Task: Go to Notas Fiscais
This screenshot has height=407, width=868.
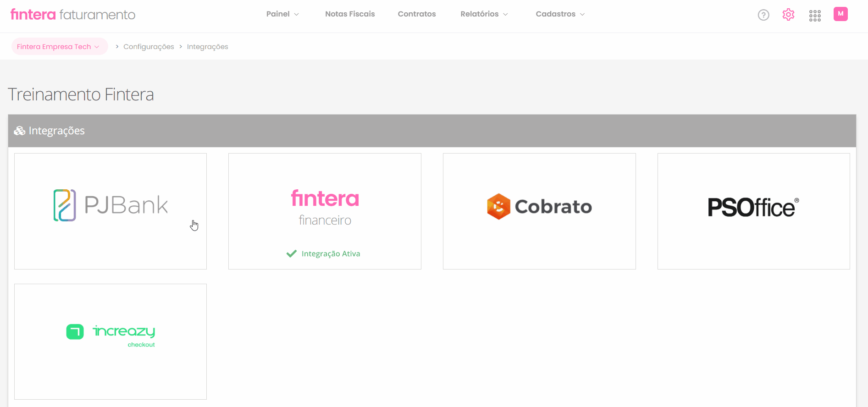Action: coord(350,14)
